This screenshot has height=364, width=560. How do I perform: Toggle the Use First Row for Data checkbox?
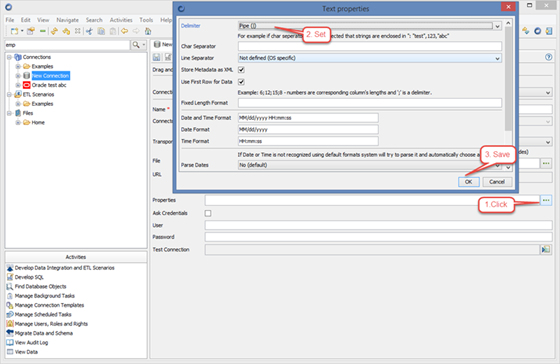pyautogui.click(x=241, y=82)
